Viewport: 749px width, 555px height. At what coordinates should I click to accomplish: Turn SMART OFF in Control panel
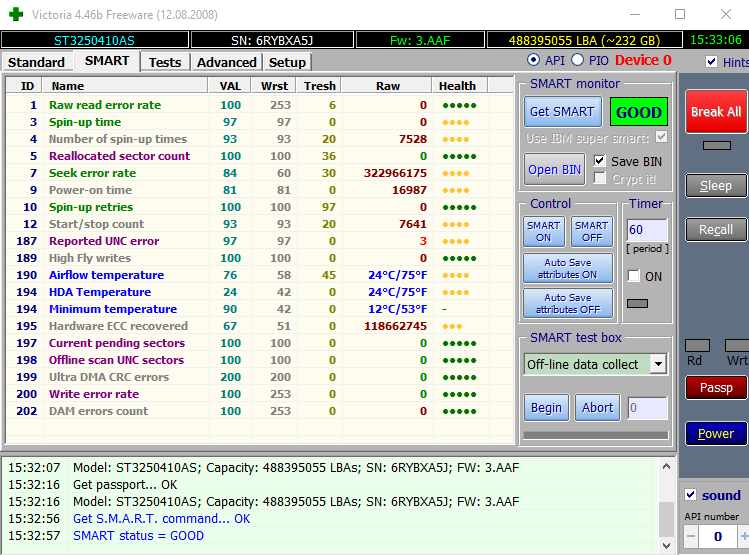click(x=591, y=232)
